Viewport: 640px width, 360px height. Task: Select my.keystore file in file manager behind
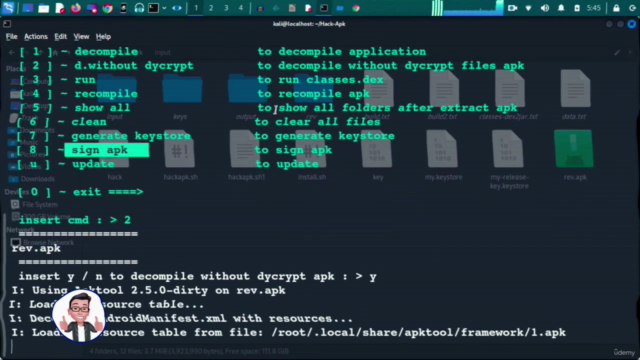pyautogui.click(x=443, y=155)
